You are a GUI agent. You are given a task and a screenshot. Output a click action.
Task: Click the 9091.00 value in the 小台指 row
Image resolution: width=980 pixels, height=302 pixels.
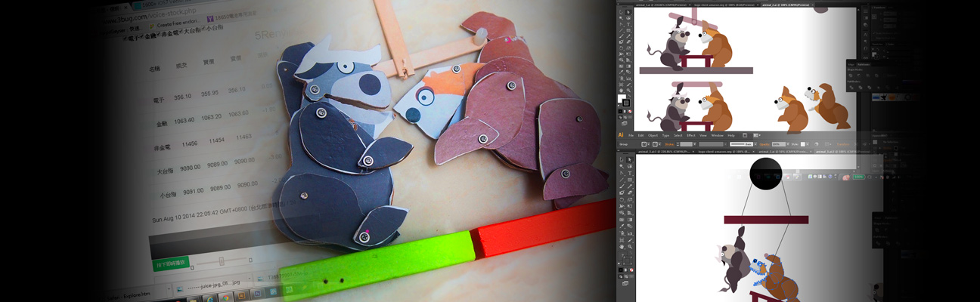tap(193, 192)
